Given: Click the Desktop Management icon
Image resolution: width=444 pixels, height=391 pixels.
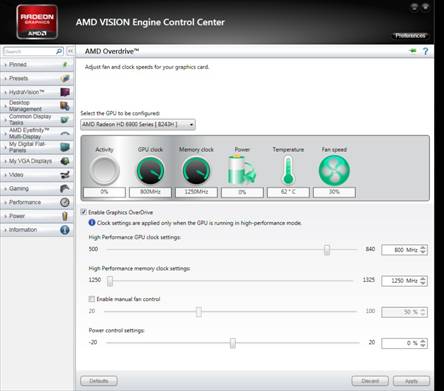Looking at the screenshot, I should click(65, 106).
